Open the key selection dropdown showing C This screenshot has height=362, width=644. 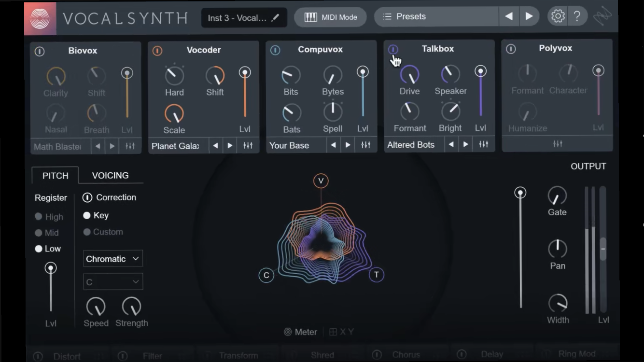click(x=112, y=281)
